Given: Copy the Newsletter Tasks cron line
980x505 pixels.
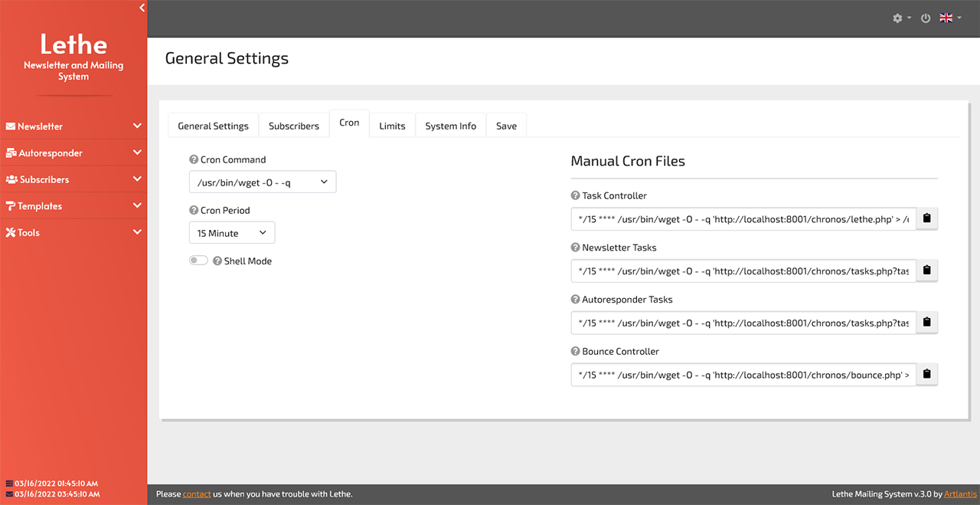Looking at the screenshot, I should pyautogui.click(x=926, y=271).
